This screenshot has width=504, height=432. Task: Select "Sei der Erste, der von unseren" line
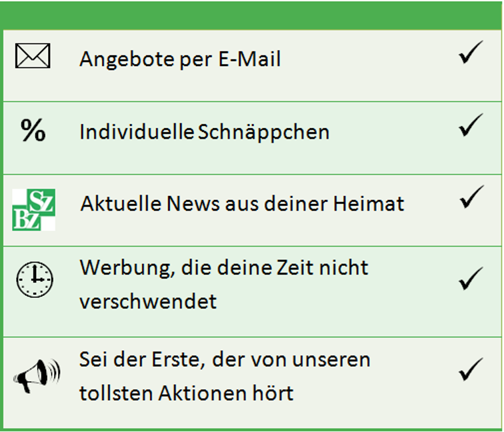point(225,360)
